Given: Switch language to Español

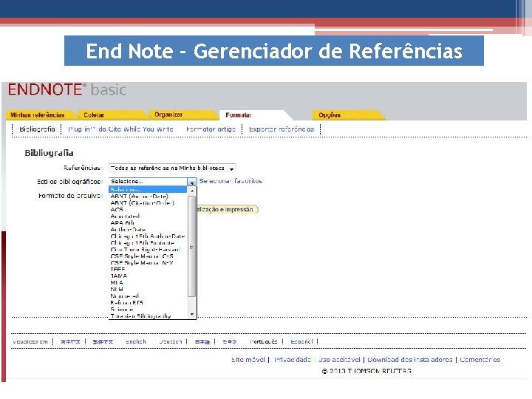Looking at the screenshot, I should [x=301, y=341].
